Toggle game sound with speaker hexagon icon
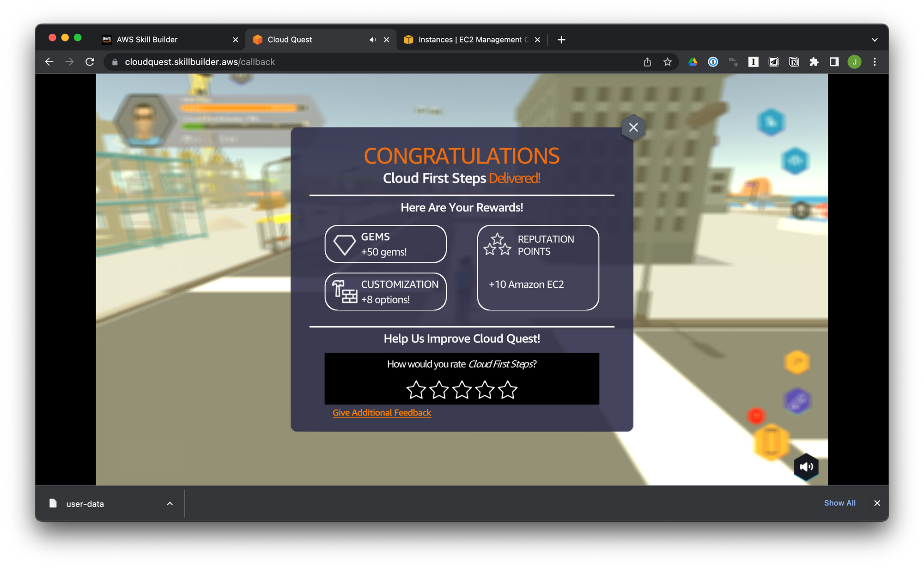The height and width of the screenshot is (568, 924). pos(806,467)
